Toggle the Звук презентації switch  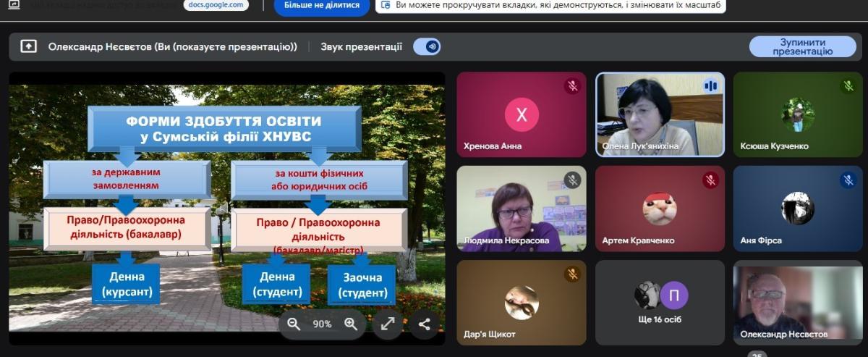[x=427, y=46]
